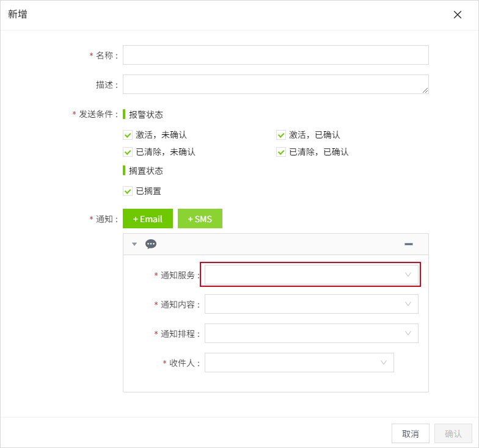Open the 通知服务 dropdown
Image resolution: width=479 pixels, height=448 pixels.
[311, 275]
